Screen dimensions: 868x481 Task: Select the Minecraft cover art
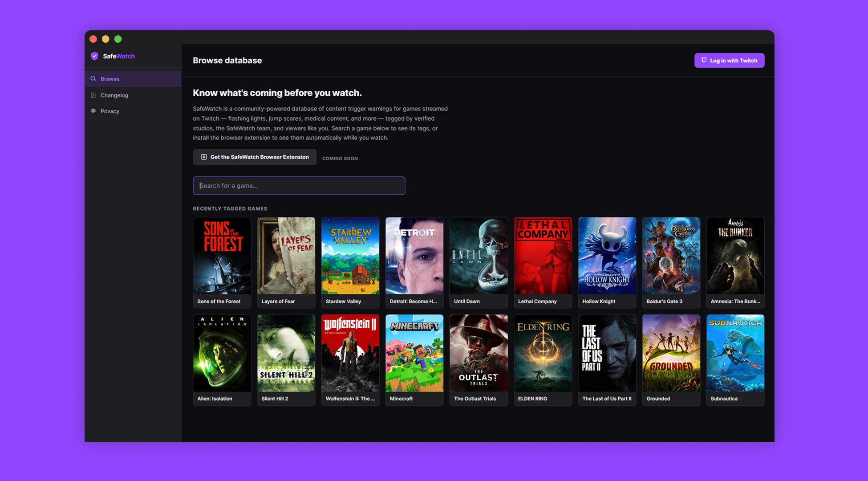click(414, 353)
